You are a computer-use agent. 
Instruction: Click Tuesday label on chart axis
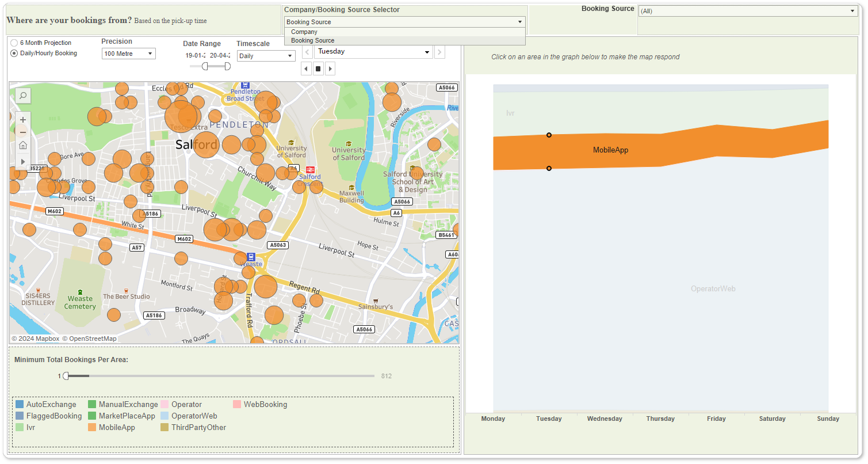coord(549,419)
